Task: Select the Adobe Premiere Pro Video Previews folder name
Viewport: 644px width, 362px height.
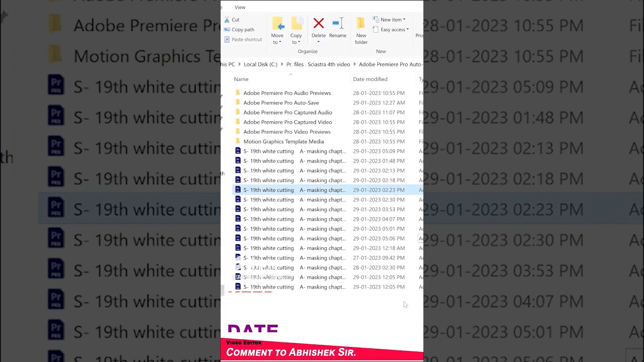Action: [287, 132]
